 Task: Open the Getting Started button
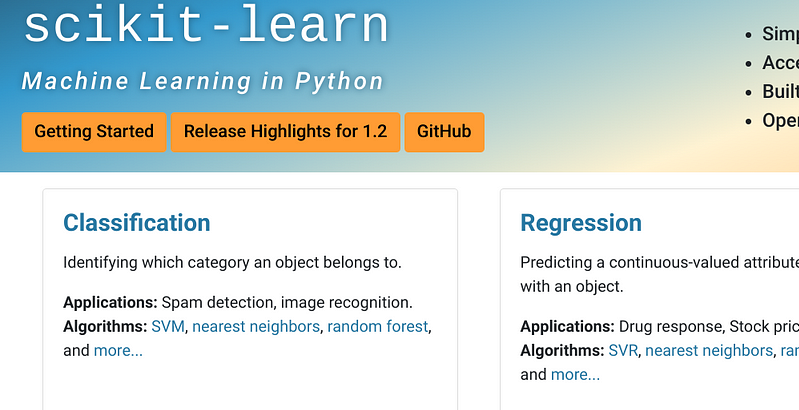click(x=94, y=132)
